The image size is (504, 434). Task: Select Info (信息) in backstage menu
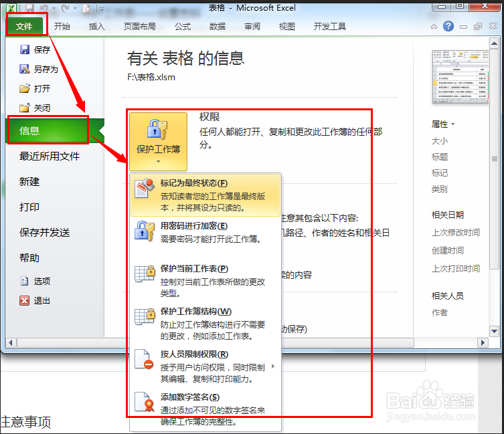pyautogui.click(x=54, y=130)
